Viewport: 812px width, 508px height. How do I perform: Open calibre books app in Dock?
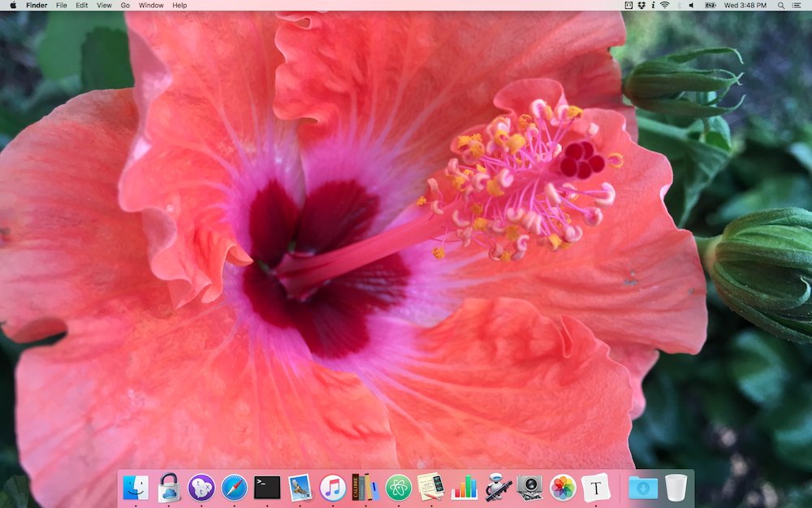tap(365, 487)
